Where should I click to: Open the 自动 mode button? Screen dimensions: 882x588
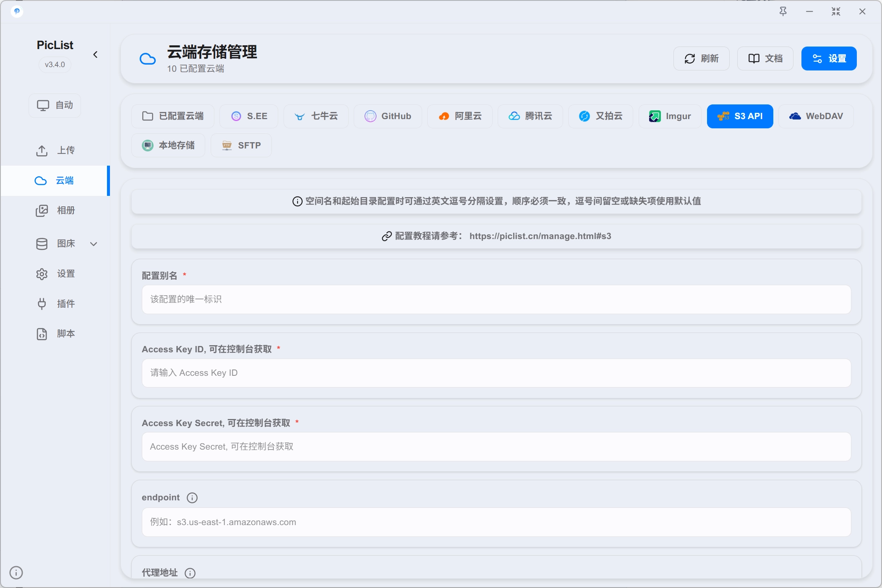point(55,105)
